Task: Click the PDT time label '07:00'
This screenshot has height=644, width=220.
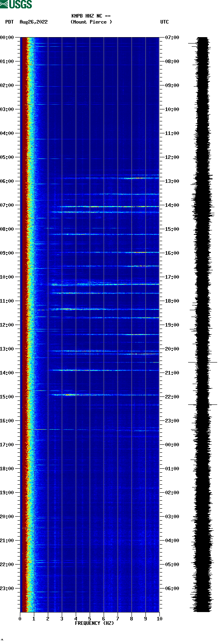Action: click(x=7, y=205)
